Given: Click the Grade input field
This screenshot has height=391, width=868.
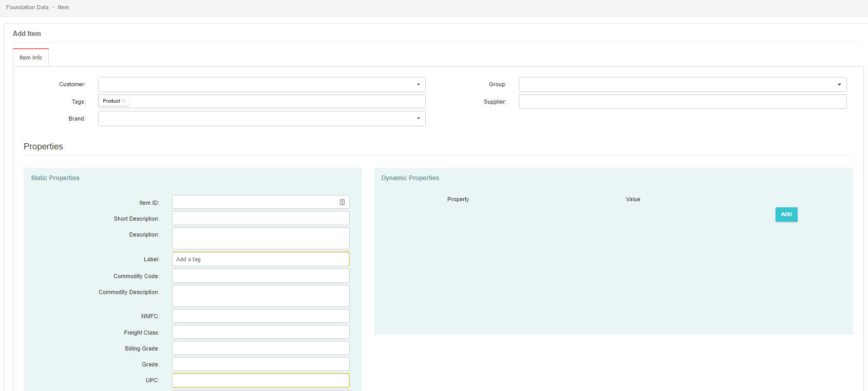Looking at the screenshot, I should (x=261, y=364).
